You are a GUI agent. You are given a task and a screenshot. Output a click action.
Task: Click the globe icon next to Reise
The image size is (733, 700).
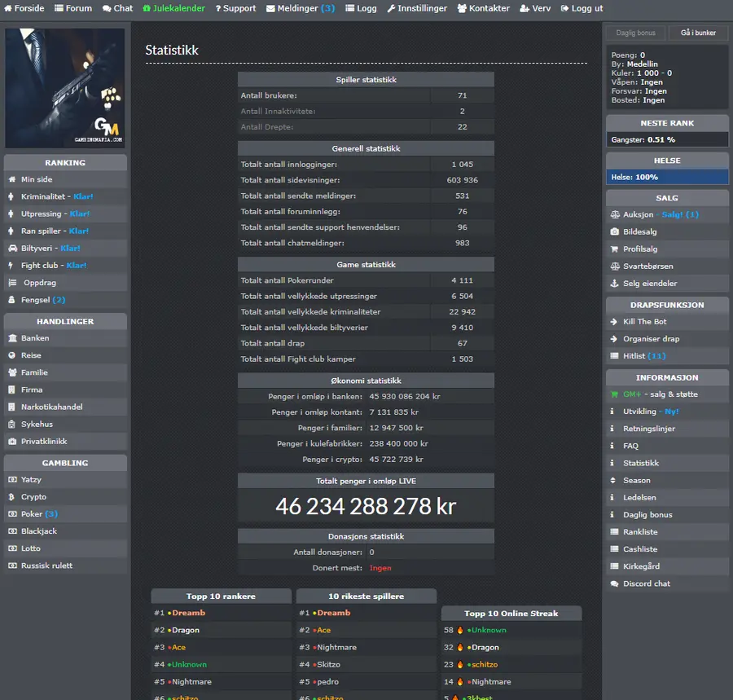point(11,355)
